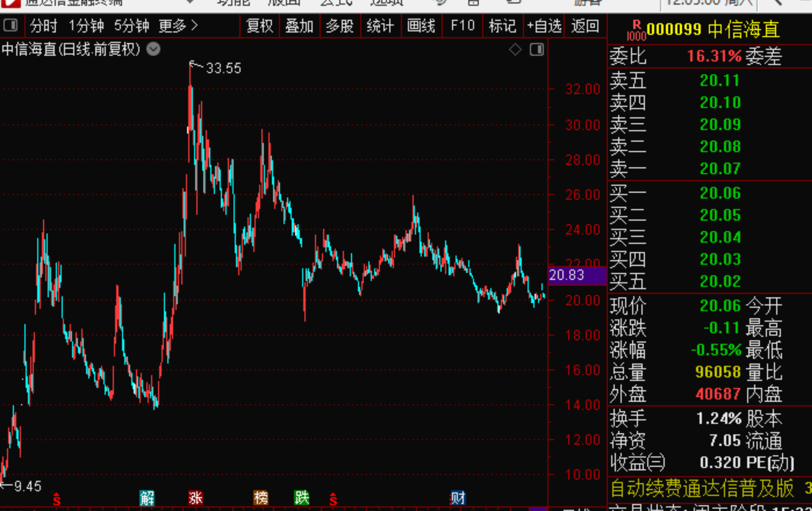This screenshot has height=511, width=812.
Task: Toggle the side panel icon above price axis
Action: [x=537, y=49]
